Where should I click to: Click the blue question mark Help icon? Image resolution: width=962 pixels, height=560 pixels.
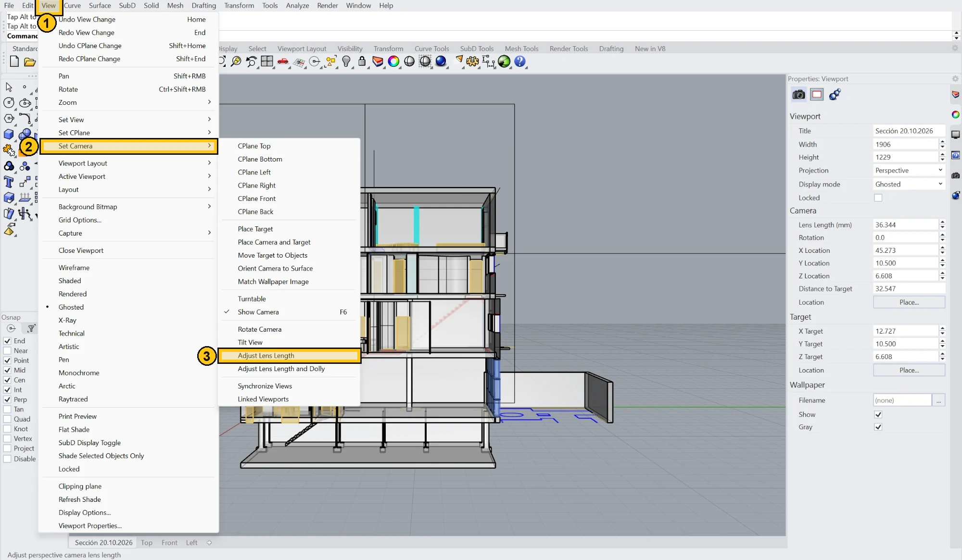(519, 62)
